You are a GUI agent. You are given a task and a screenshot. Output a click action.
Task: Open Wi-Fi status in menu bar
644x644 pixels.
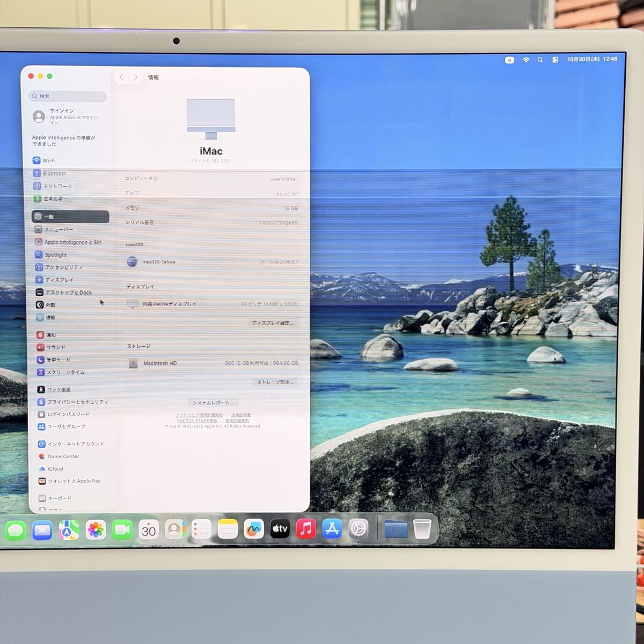point(526,60)
